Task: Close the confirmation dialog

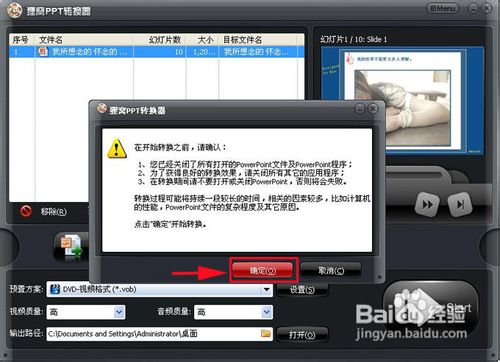Action: coord(373,108)
